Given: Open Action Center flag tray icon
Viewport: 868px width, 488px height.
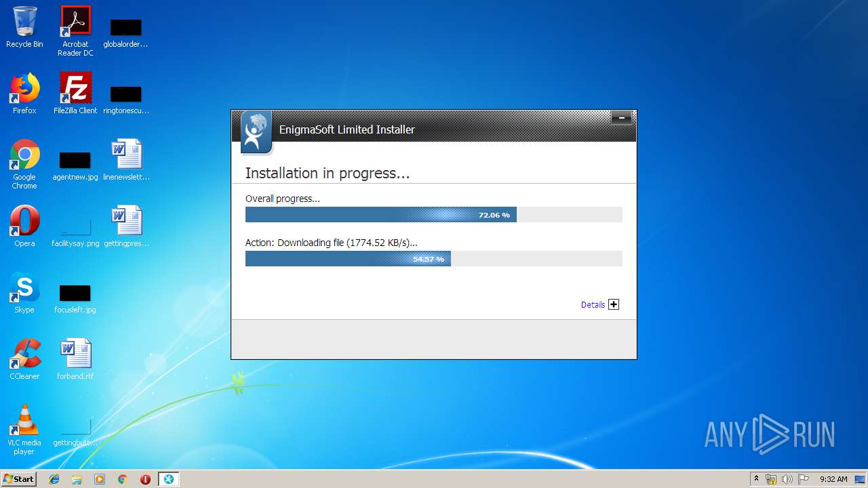Looking at the screenshot, I should pos(804,479).
